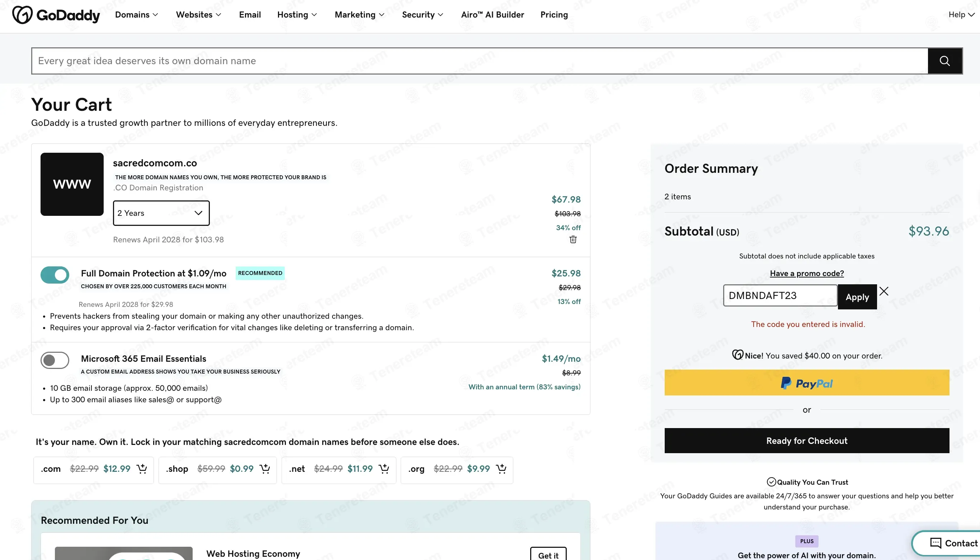Click With an annual term savings text
The image size is (980, 560).
pyautogui.click(x=524, y=387)
